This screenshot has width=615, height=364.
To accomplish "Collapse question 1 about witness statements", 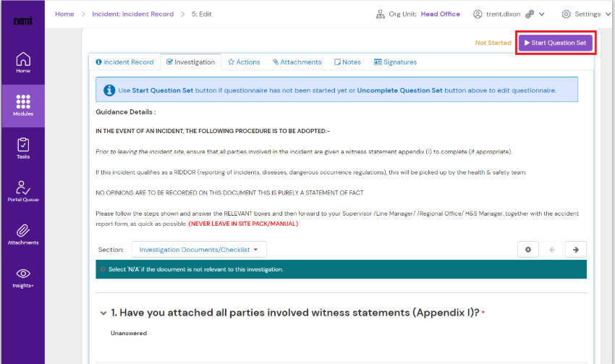I will click(x=103, y=313).
